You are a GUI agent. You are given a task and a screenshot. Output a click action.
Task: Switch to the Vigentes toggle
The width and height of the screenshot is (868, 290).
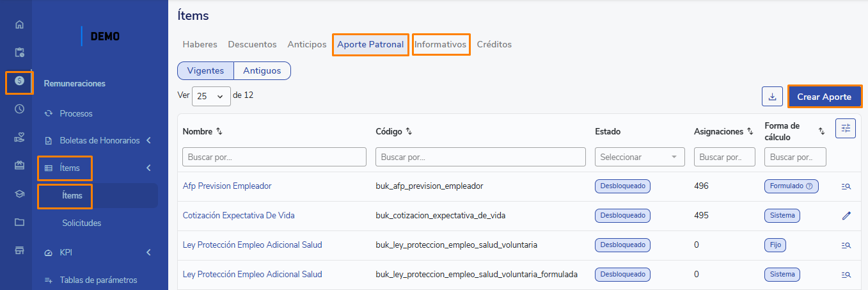pyautogui.click(x=205, y=70)
